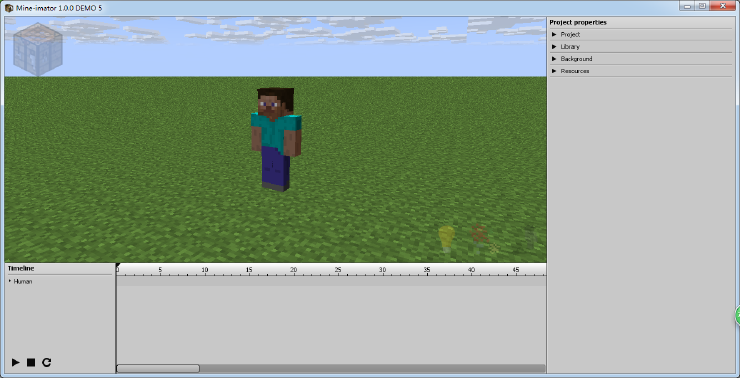Image resolution: width=740 pixels, height=378 pixels.
Task: Click the red particle effects icon
Action: [x=481, y=238]
